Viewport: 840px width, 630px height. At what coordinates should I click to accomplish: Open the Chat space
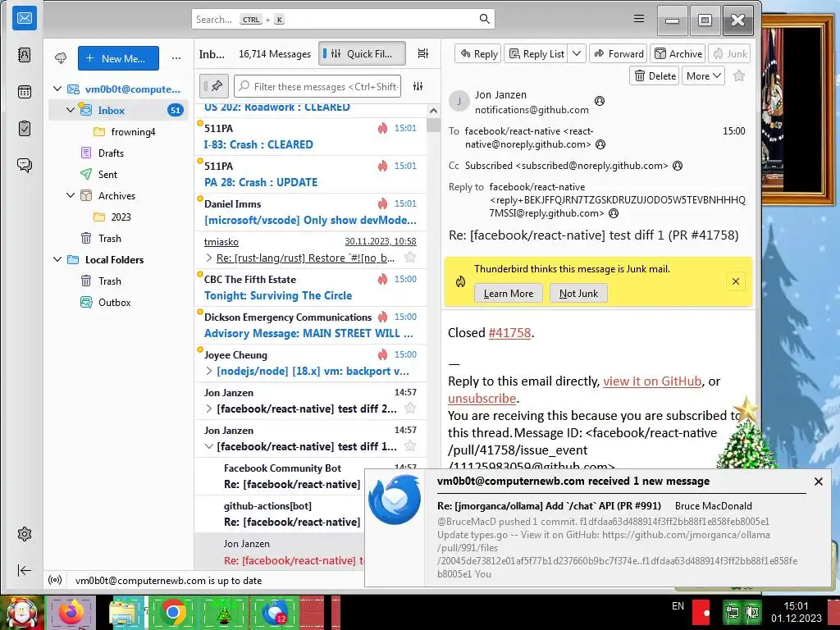(x=25, y=165)
